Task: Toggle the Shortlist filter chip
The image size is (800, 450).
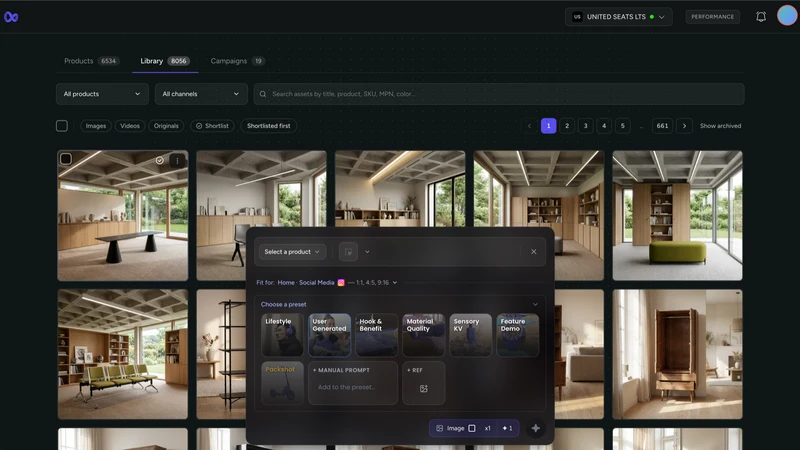Action: tap(212, 126)
